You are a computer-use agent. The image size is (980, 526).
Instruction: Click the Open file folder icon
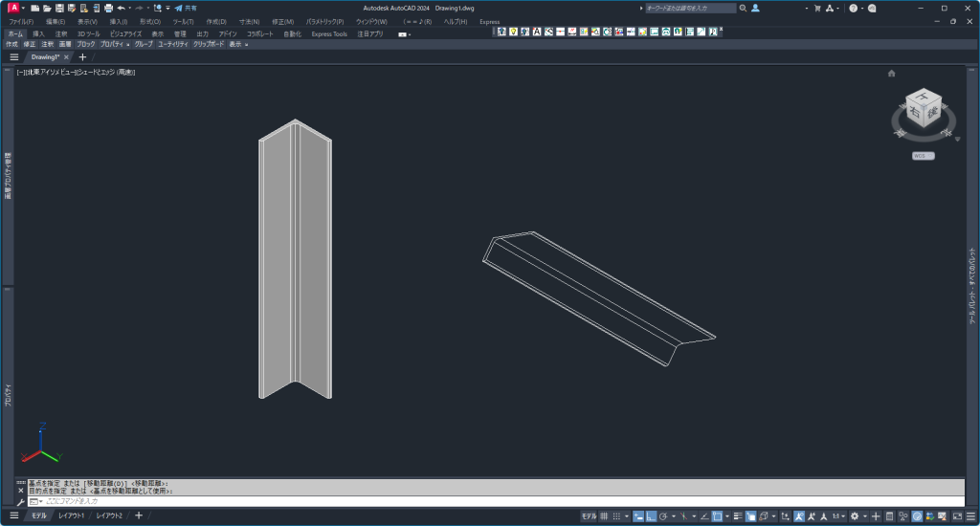click(x=47, y=8)
